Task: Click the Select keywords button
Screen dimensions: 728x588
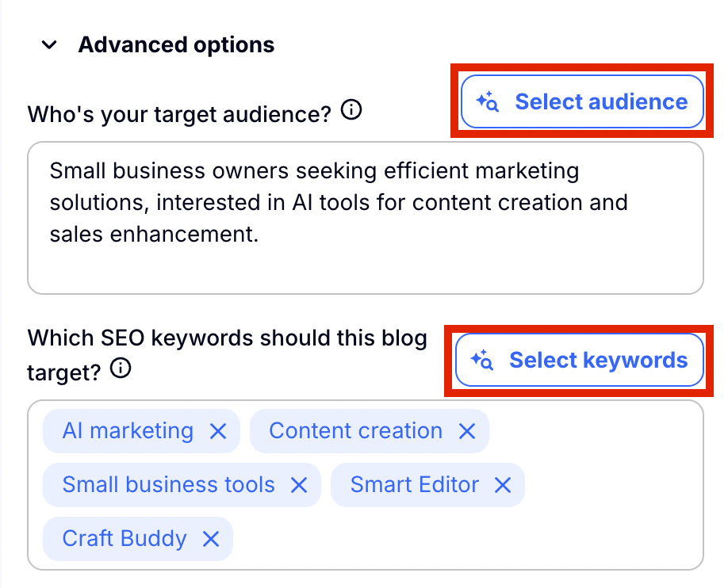Action: pos(579,361)
